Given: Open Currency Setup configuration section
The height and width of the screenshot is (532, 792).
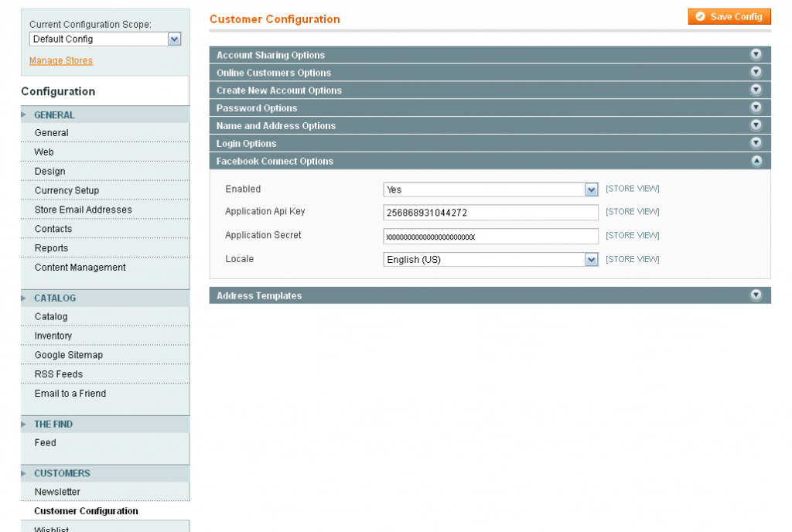Looking at the screenshot, I should [x=67, y=190].
